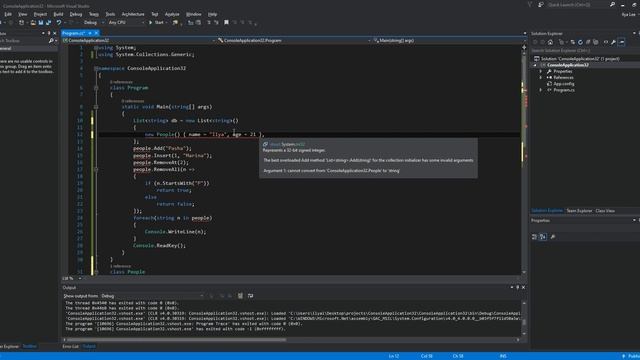
Task: Open the Build menu
Action: 58,14
